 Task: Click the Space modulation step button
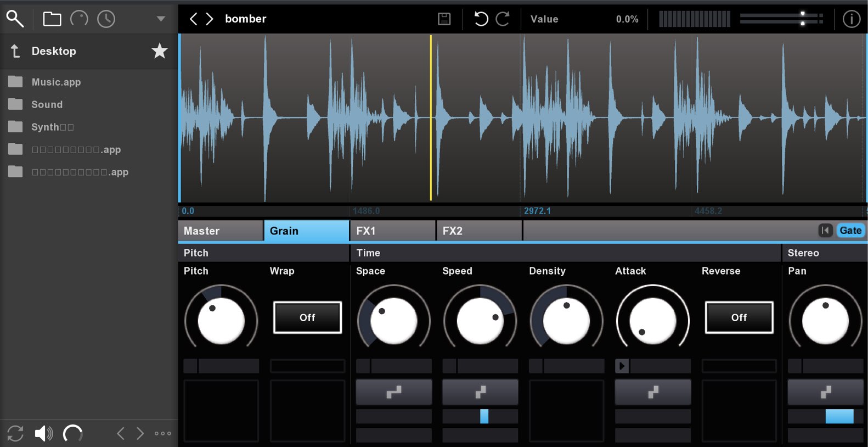pyautogui.click(x=394, y=392)
